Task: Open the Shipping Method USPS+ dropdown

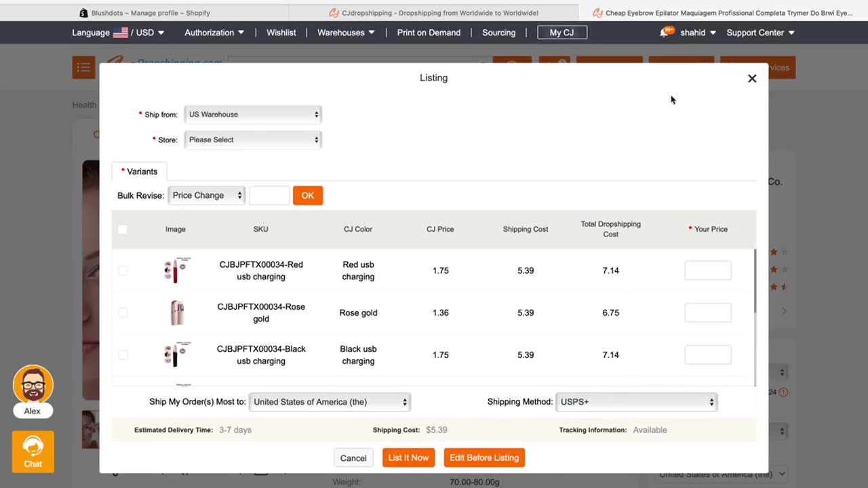Action: pos(636,402)
